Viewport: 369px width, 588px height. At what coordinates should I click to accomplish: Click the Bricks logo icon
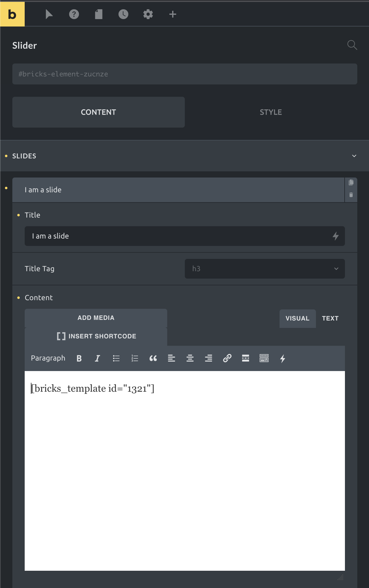(x=12, y=14)
